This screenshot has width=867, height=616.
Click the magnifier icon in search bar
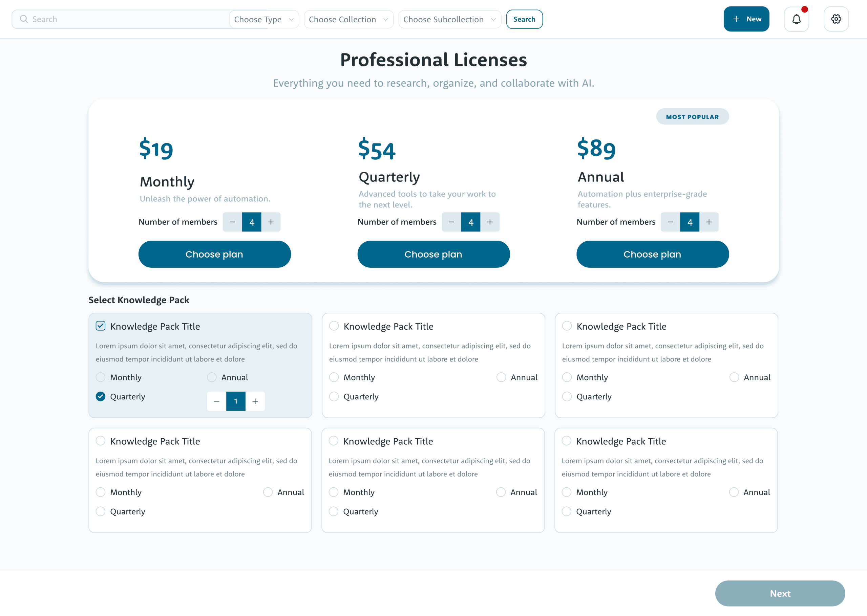point(24,19)
